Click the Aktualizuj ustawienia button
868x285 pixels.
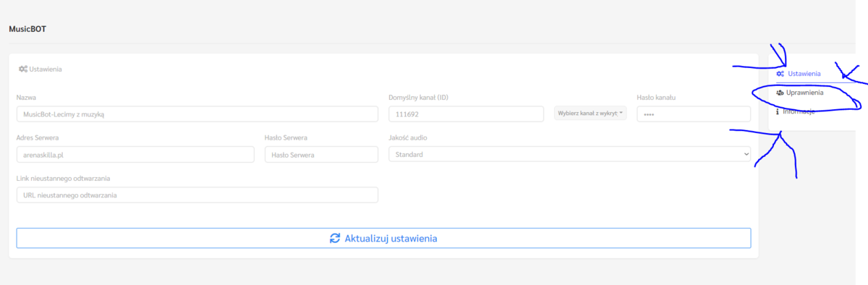[383, 238]
